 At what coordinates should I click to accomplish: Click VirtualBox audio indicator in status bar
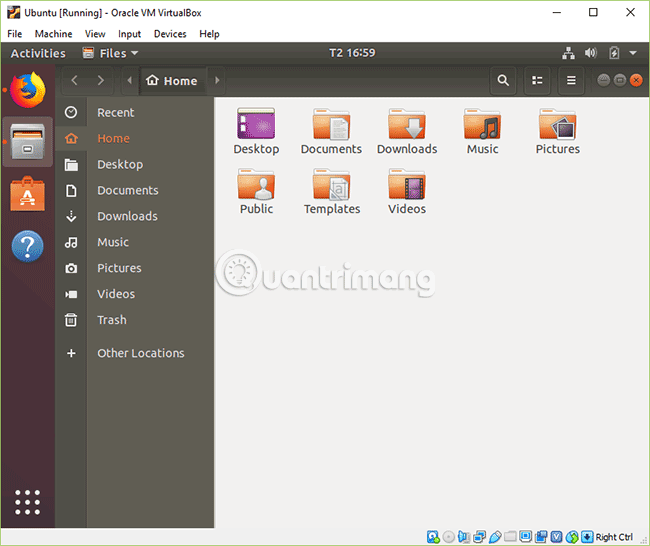pyautogui.click(x=464, y=537)
